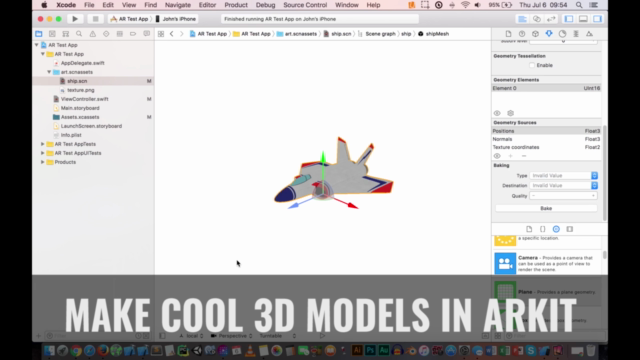This screenshot has width=640, height=360.
Task: Open the Source Control menu
Action: point(305,5)
